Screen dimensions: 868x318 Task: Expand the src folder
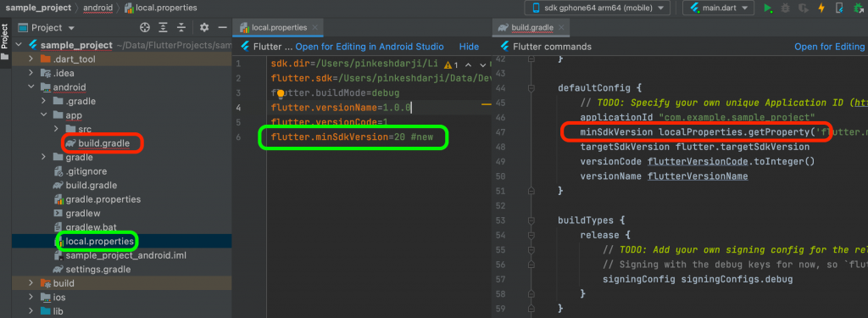coord(56,129)
